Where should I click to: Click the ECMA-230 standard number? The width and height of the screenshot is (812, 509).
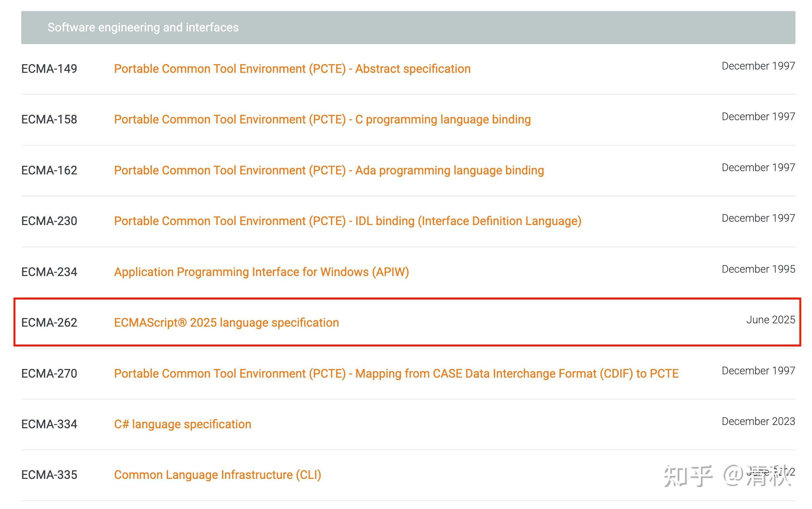[49, 221]
